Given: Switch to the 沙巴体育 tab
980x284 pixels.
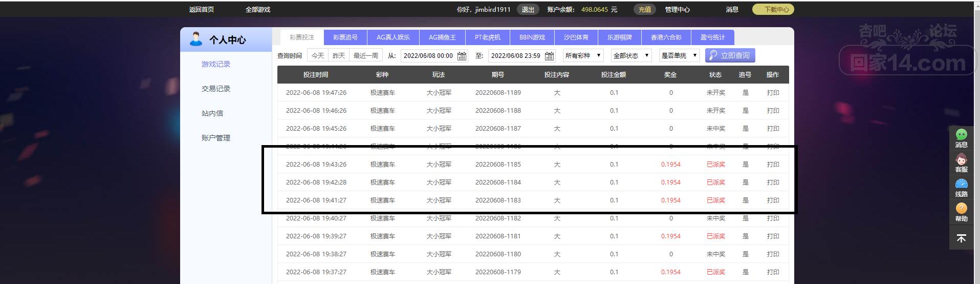Looking at the screenshot, I should [x=576, y=37].
